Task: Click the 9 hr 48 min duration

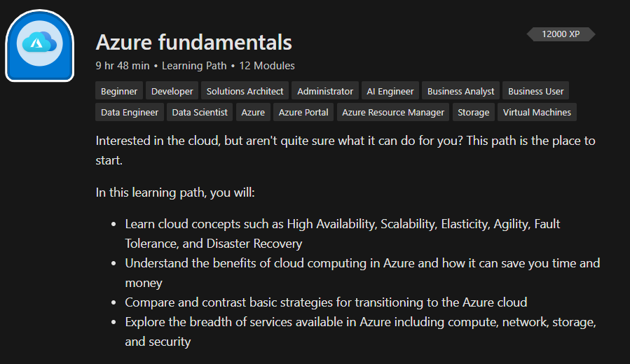Action: pos(123,66)
